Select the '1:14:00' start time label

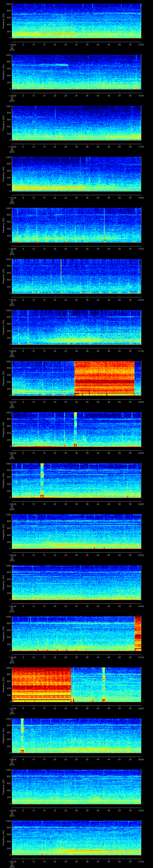[12, 44]
